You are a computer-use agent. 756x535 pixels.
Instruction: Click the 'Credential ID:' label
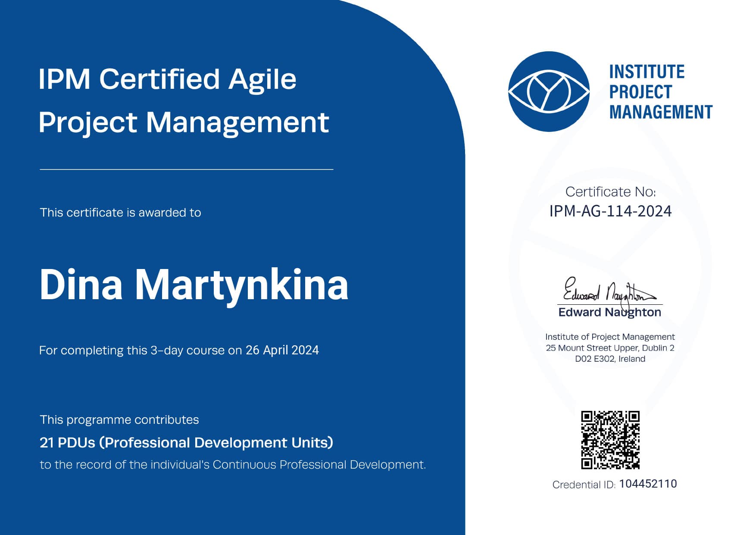[584, 485]
